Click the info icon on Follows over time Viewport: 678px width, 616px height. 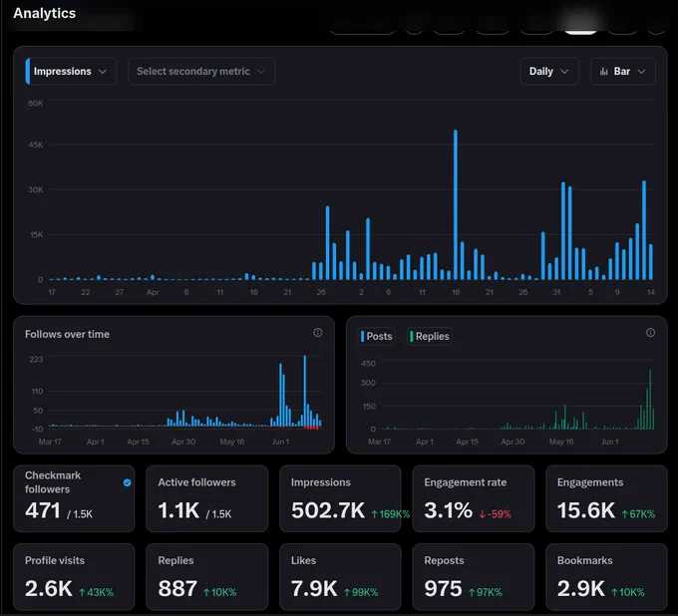coord(318,333)
